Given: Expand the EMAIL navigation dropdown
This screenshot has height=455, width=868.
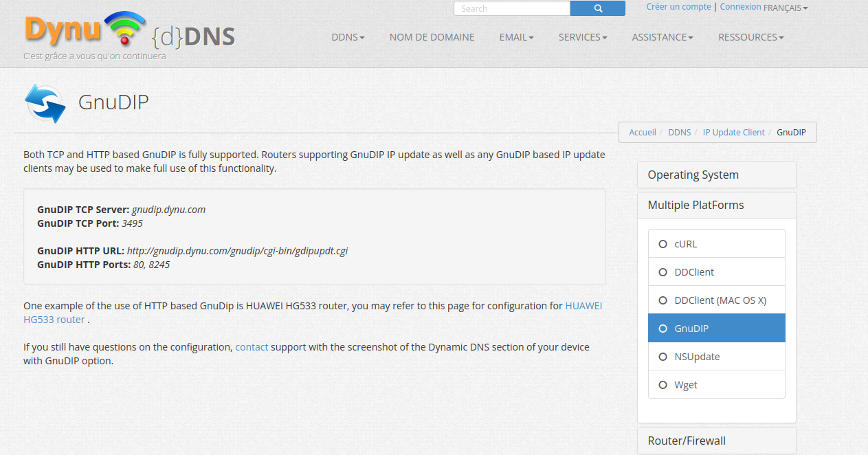Looking at the screenshot, I should pos(516,37).
